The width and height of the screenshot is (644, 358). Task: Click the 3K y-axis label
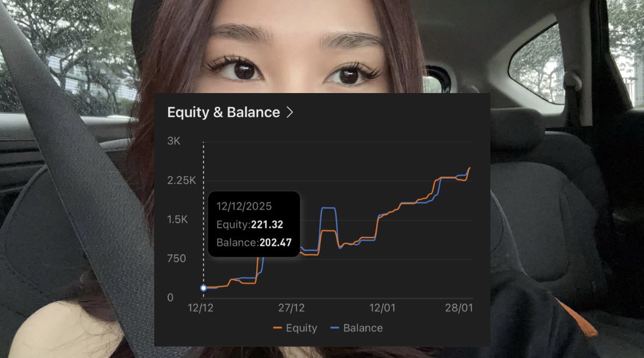coord(174,141)
